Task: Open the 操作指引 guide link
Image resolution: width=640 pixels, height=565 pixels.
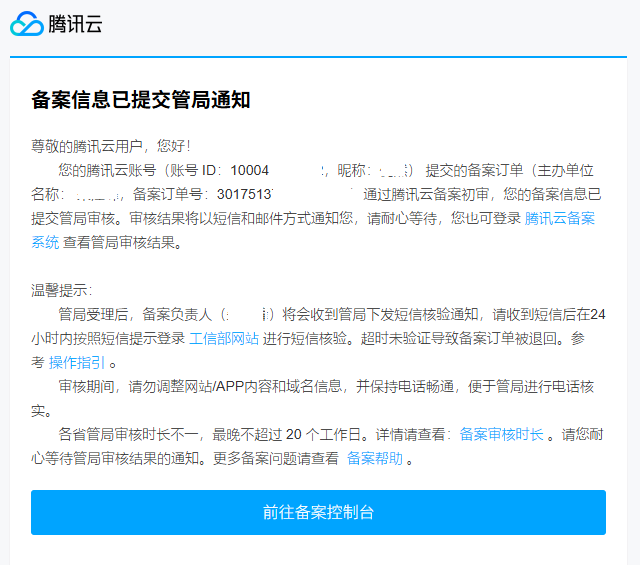Action: tap(77, 362)
